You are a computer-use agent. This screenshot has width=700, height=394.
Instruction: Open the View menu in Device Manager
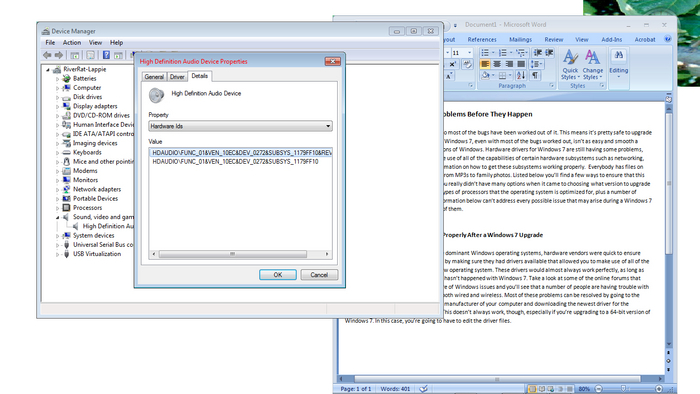click(x=96, y=42)
